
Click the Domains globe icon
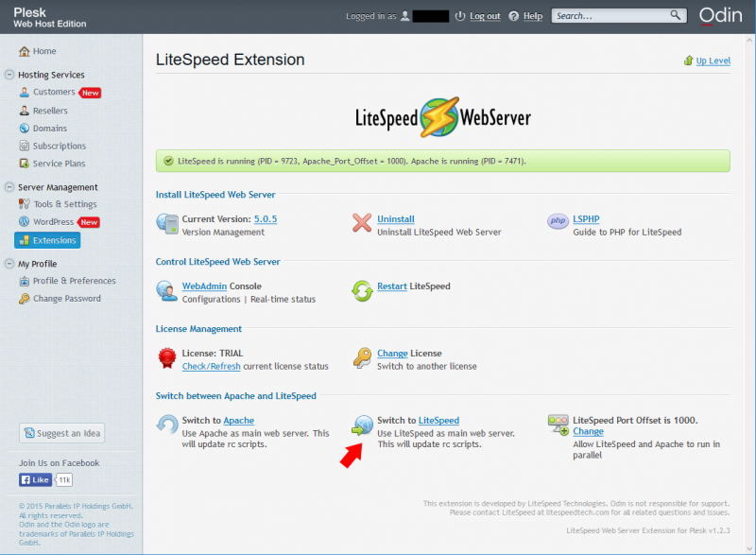25,129
